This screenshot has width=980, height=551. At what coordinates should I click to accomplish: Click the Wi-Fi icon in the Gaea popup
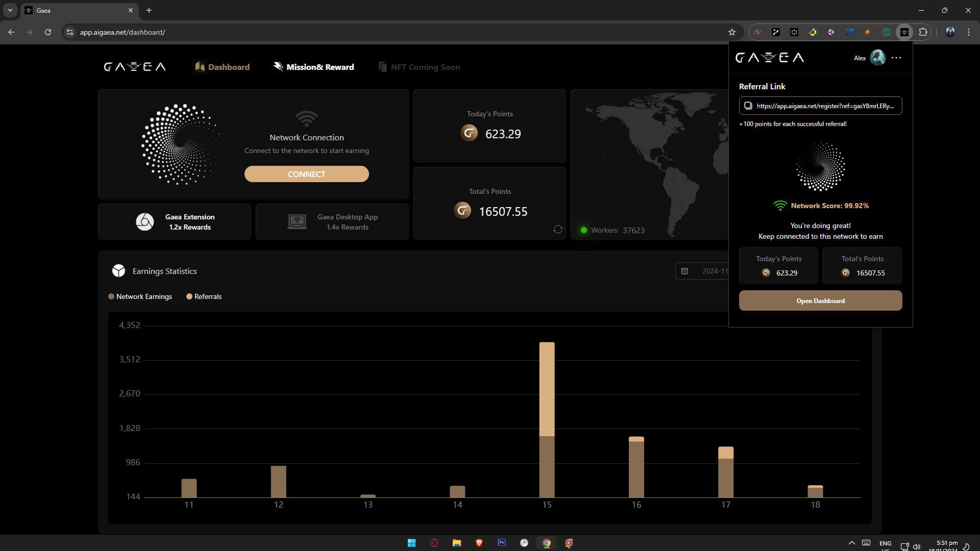[779, 206]
